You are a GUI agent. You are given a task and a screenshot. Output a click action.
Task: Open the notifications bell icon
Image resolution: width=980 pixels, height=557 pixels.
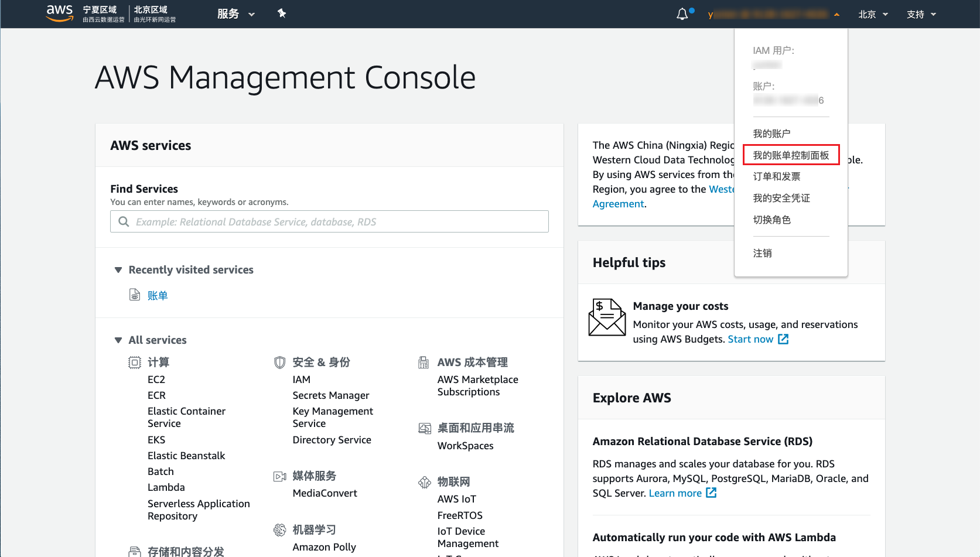tap(682, 14)
